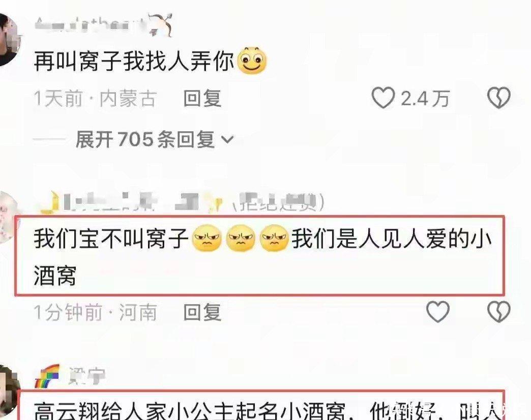Open the third commenter's avatar at bottom
The height and width of the screenshot is (420, 531).
tap(9, 393)
